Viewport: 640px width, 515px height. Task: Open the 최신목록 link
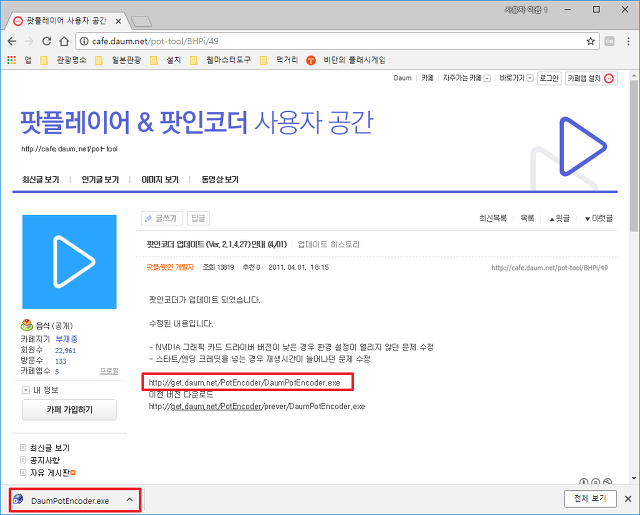click(x=493, y=218)
